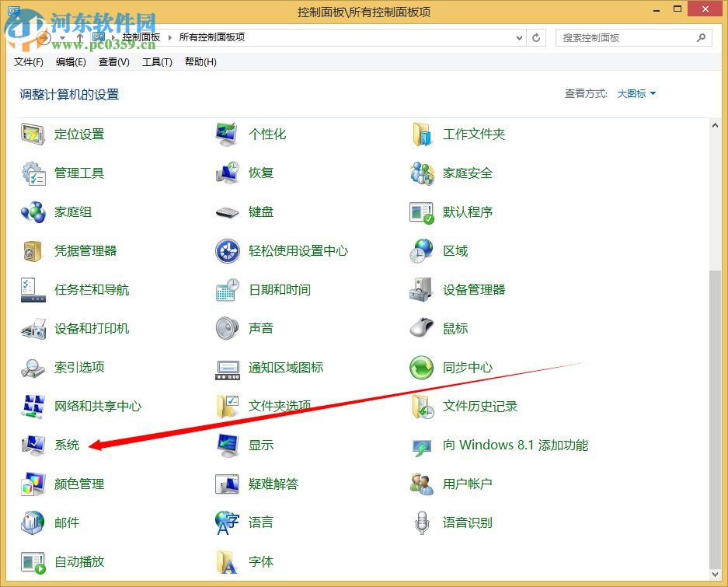Open 字体 (Fonts) viewer
Viewport: 728px width, 587px height.
[x=260, y=561]
